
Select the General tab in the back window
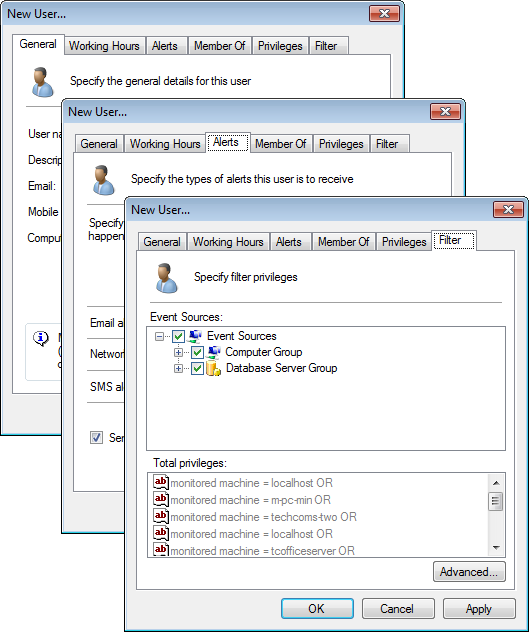[x=38, y=44]
